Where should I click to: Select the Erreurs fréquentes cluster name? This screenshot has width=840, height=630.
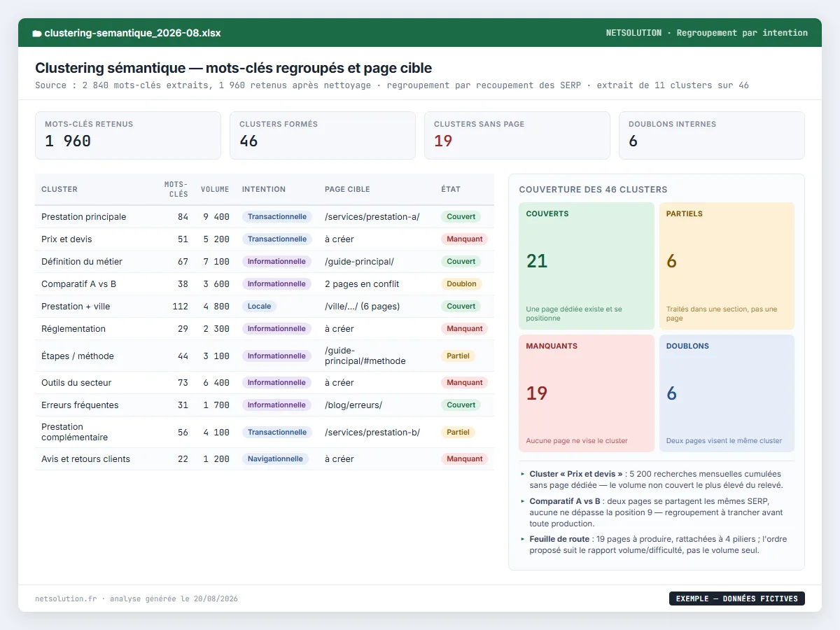(80, 405)
